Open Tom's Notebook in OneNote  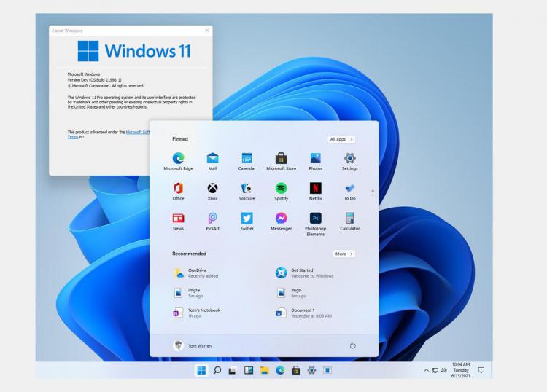tap(197, 313)
